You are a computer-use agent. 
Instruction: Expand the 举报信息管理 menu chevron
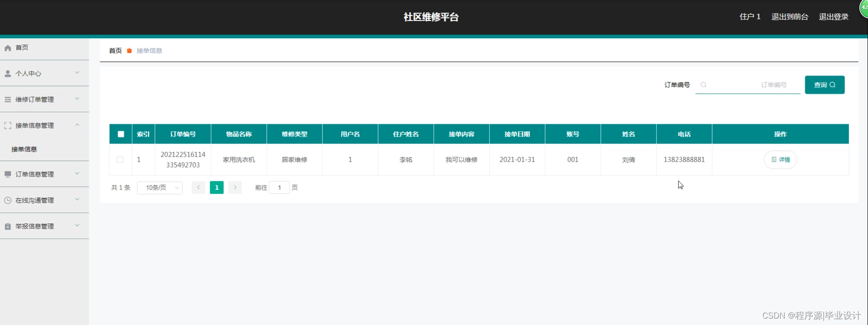(x=77, y=225)
